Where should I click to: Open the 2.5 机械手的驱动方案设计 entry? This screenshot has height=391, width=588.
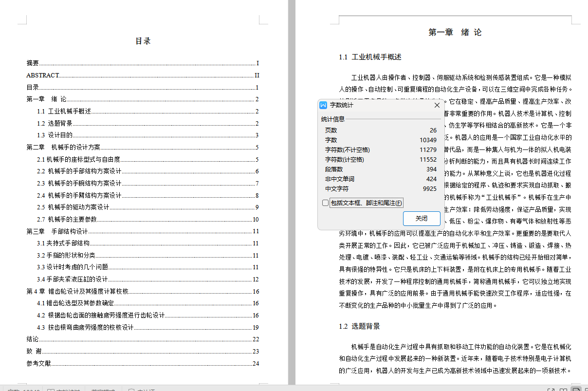point(148,207)
